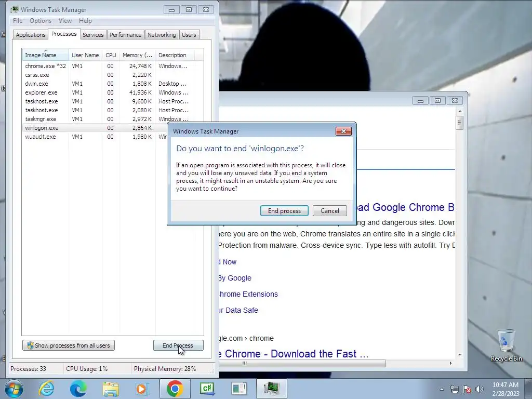532x399 pixels.
Task: Click the browser's vertical scrollbar down arrow
Action: 460,354
